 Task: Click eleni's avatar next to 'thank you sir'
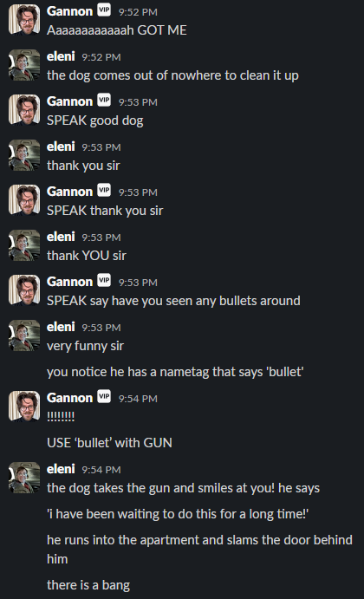pyautogui.click(x=24, y=155)
